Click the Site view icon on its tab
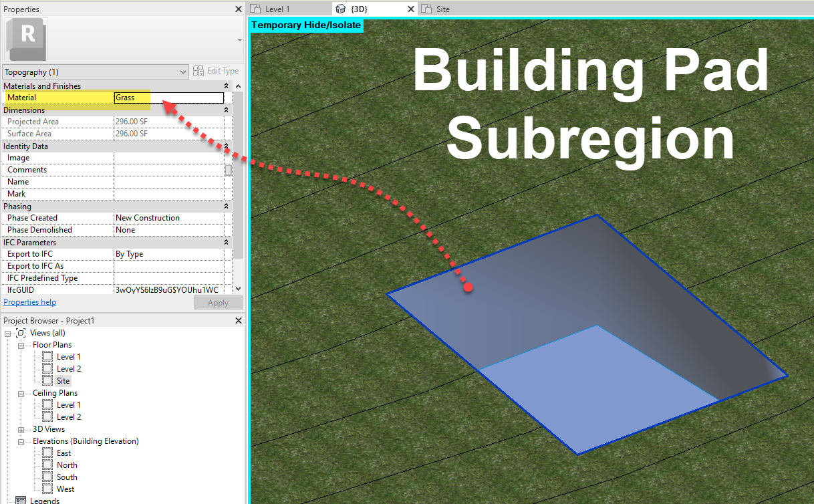 [x=427, y=9]
